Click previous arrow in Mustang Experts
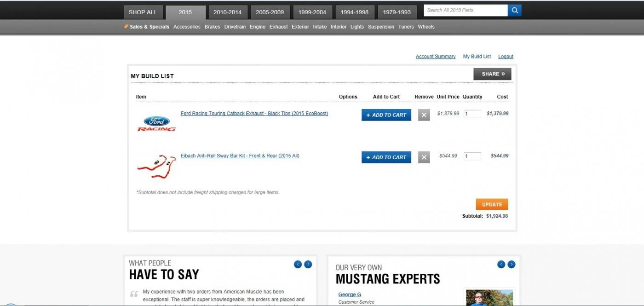 [x=501, y=264]
